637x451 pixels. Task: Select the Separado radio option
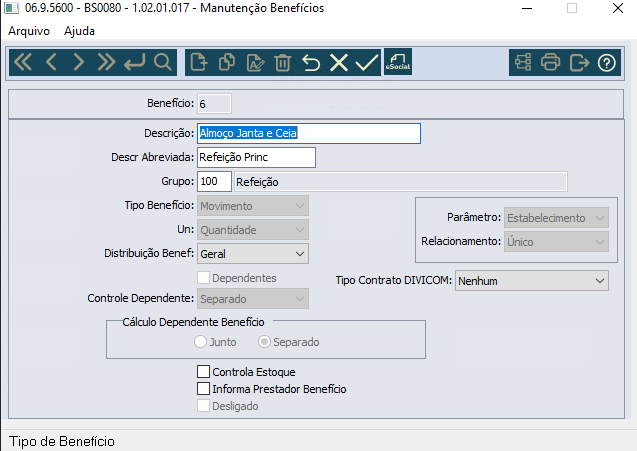[x=264, y=342]
